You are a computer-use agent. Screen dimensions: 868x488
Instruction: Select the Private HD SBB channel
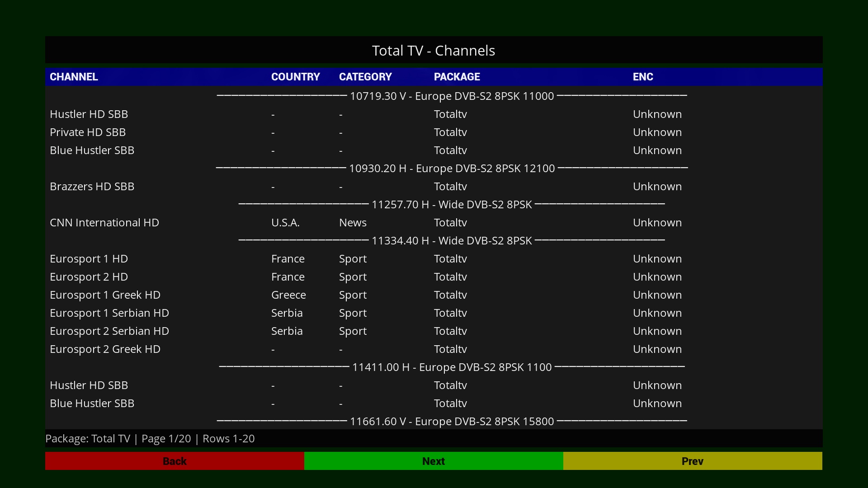tap(434, 132)
